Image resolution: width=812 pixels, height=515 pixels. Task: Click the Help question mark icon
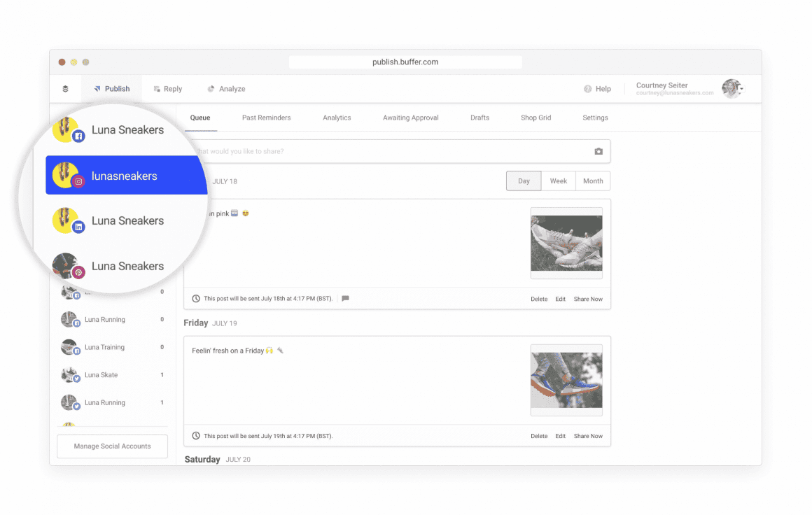[588, 89]
